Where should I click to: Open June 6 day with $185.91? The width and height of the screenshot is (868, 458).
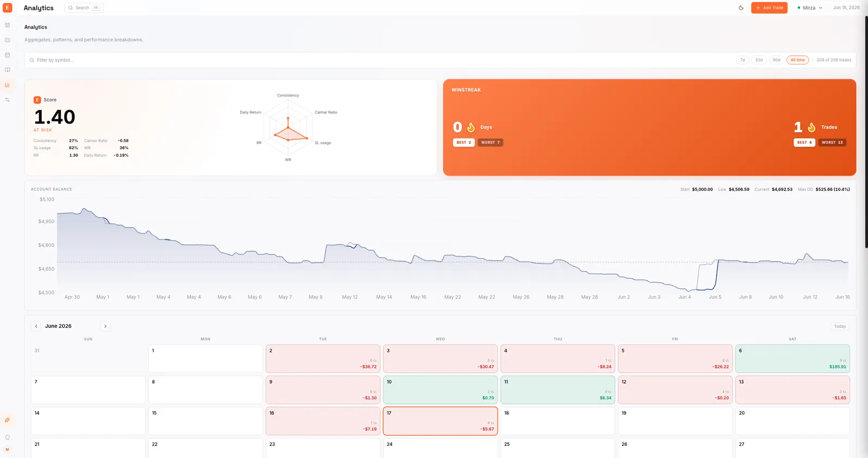(x=793, y=359)
